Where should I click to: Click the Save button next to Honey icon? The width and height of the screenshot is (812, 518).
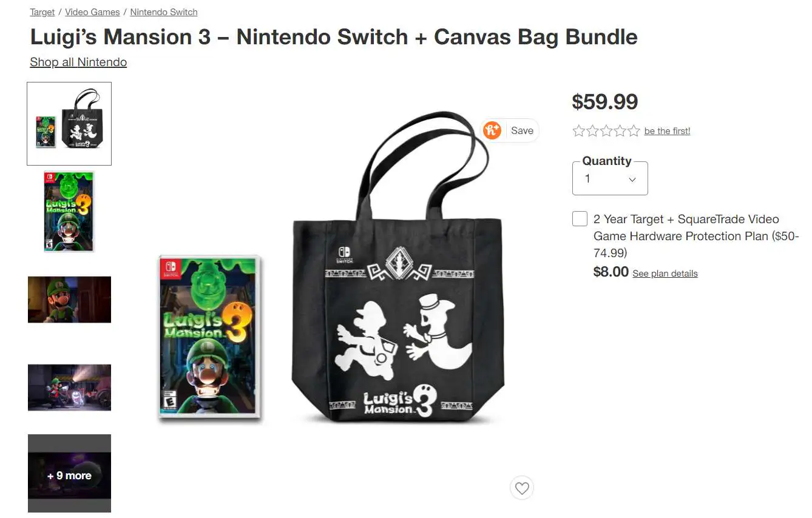521,130
